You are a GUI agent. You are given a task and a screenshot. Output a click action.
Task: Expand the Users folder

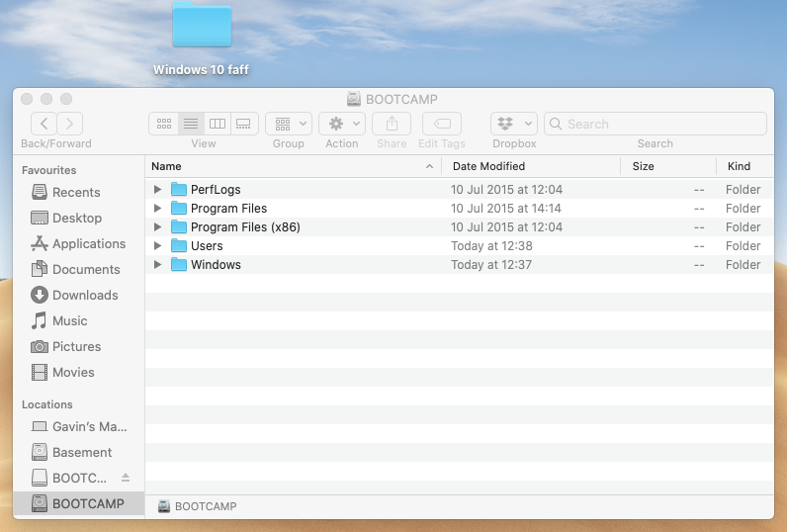pos(157,245)
